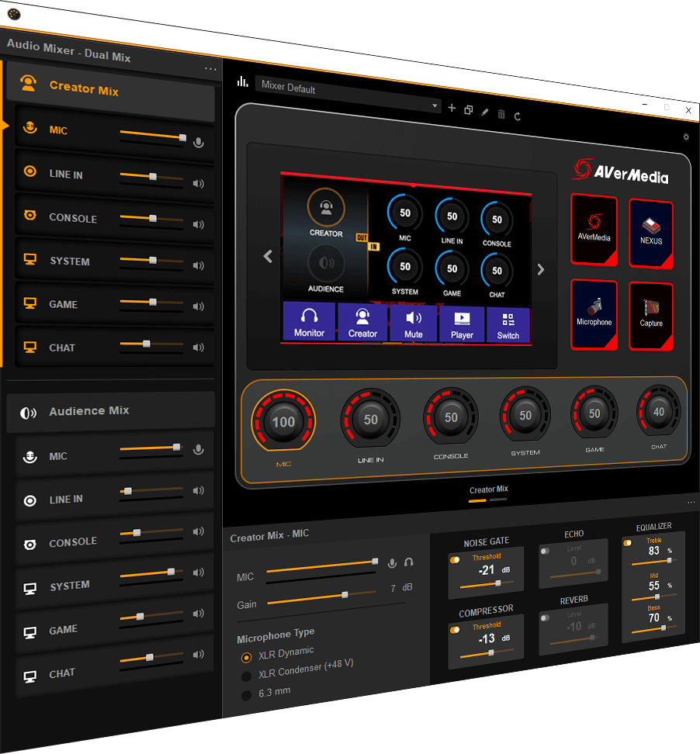Select the Microphone device tile
This screenshot has height=754, width=700.
coord(594,314)
